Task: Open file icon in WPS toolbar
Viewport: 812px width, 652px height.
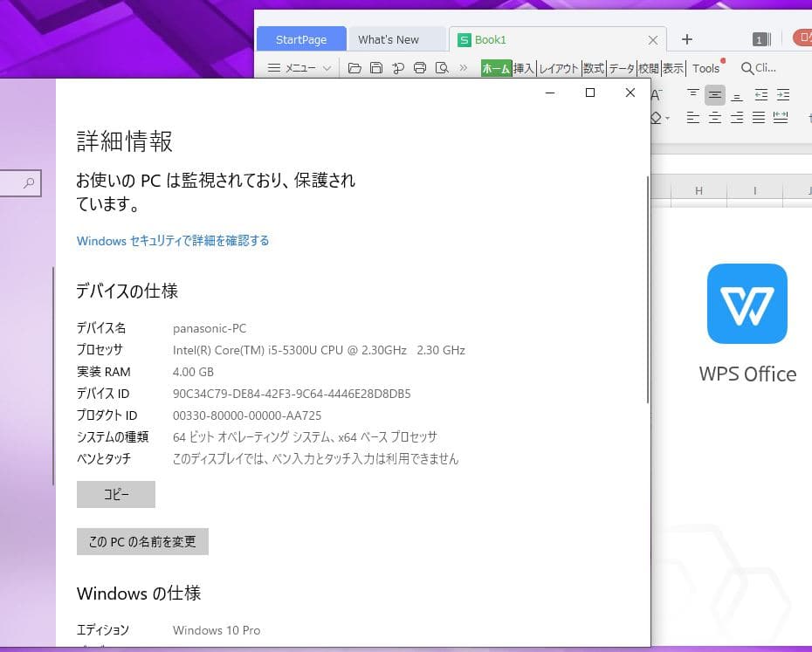Action: coord(354,68)
